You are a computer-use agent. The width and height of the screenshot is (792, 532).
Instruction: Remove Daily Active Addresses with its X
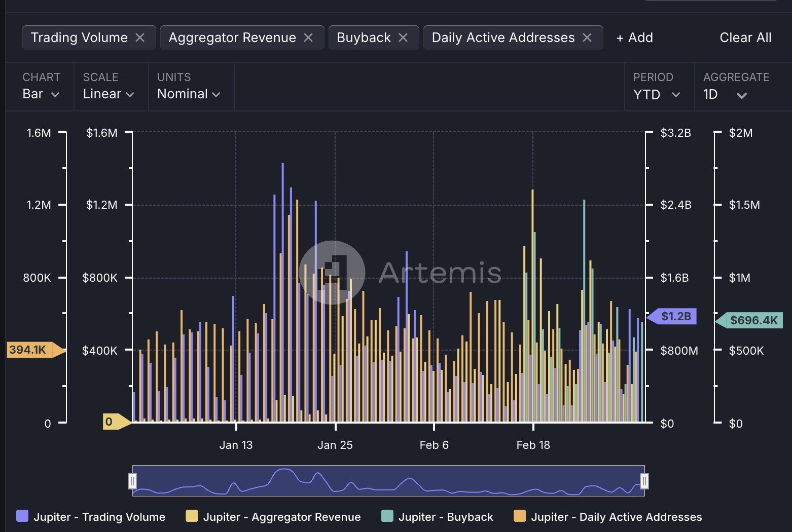[587, 38]
